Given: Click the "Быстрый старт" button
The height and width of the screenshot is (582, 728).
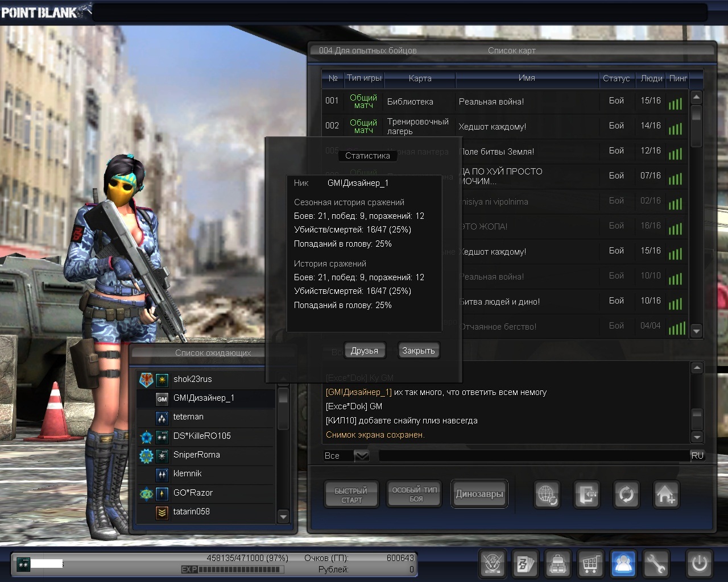Looking at the screenshot, I should click(x=351, y=494).
